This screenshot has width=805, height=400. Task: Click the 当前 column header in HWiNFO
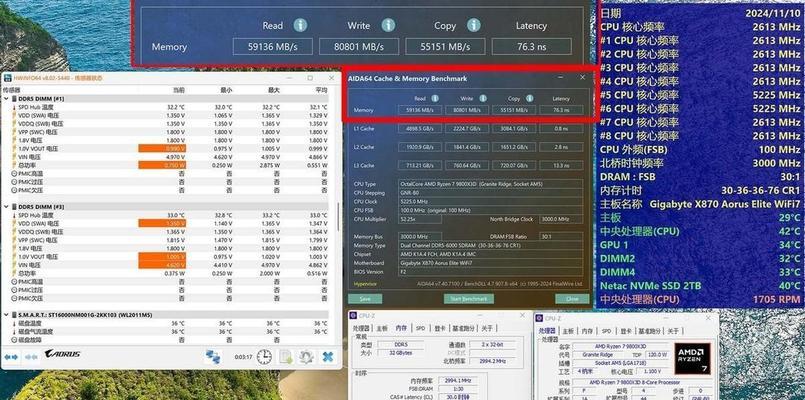coord(179,90)
